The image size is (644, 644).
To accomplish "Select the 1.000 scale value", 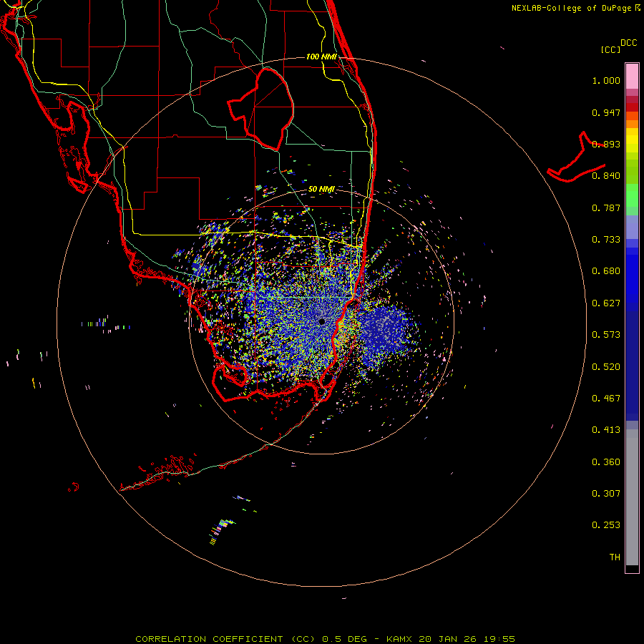I will pos(606,80).
